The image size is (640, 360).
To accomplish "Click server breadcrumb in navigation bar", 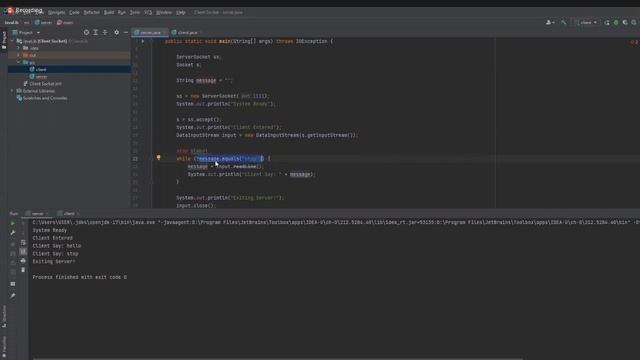I will 43,22.
